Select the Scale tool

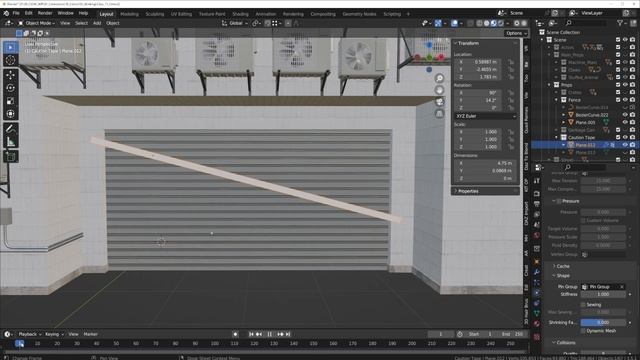[11, 101]
